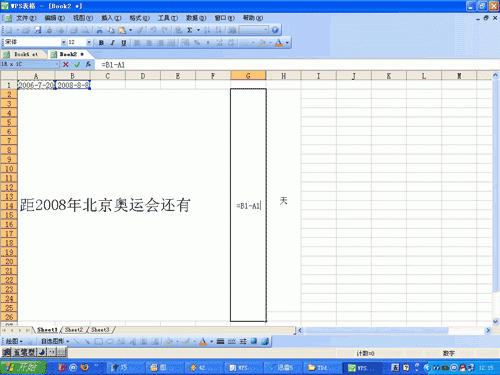Expand the font size 12 dropdown
This screenshot has height=375, width=500.
point(89,42)
